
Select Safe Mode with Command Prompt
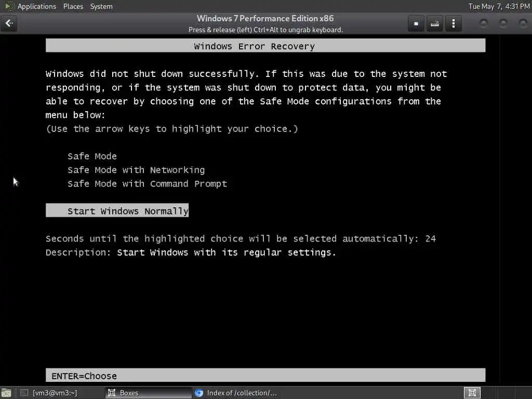pyautogui.click(x=147, y=184)
